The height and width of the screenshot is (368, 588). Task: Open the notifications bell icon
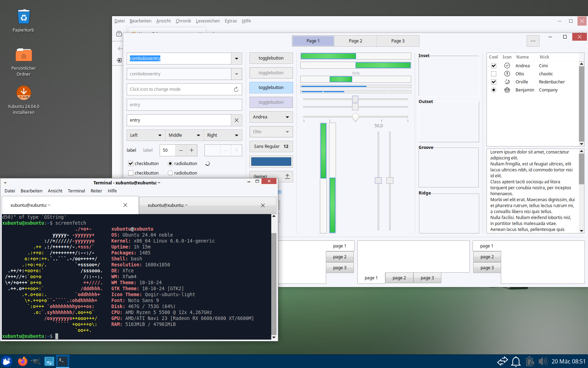point(516,361)
